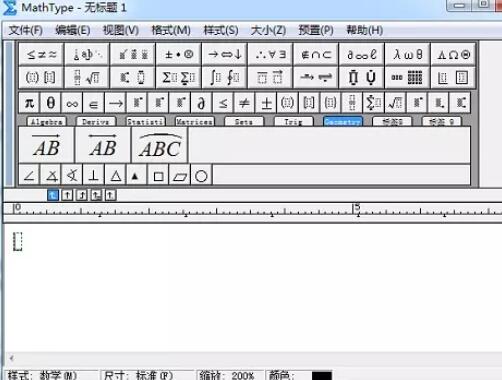Insert the pi symbol from small bar
This screenshot has width=502, height=380.
pos(29,103)
